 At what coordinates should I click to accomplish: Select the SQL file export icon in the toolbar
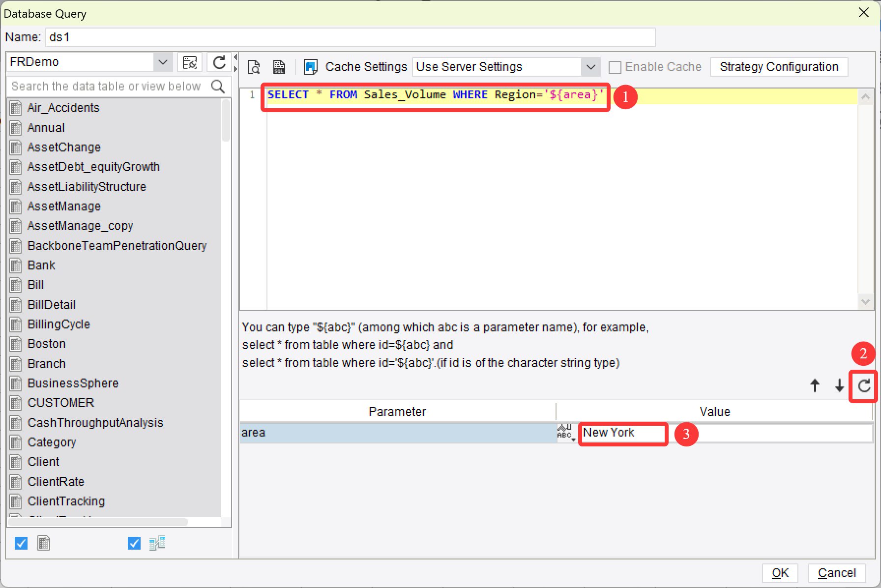[x=279, y=66]
